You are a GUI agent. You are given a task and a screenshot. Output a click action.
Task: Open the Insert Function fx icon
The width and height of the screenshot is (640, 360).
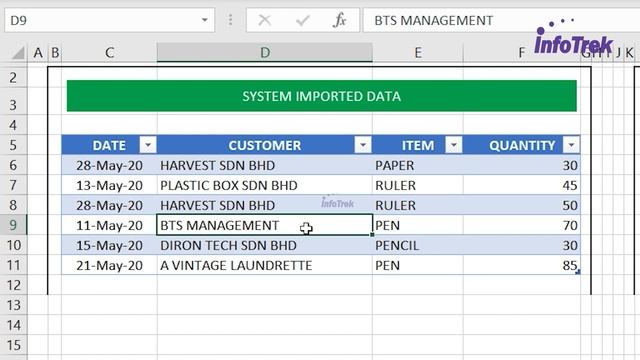point(340,20)
